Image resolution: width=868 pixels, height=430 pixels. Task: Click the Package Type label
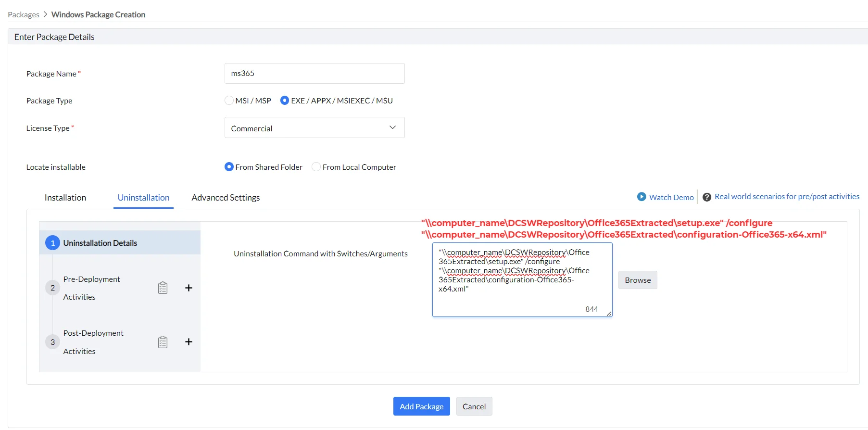(49, 101)
